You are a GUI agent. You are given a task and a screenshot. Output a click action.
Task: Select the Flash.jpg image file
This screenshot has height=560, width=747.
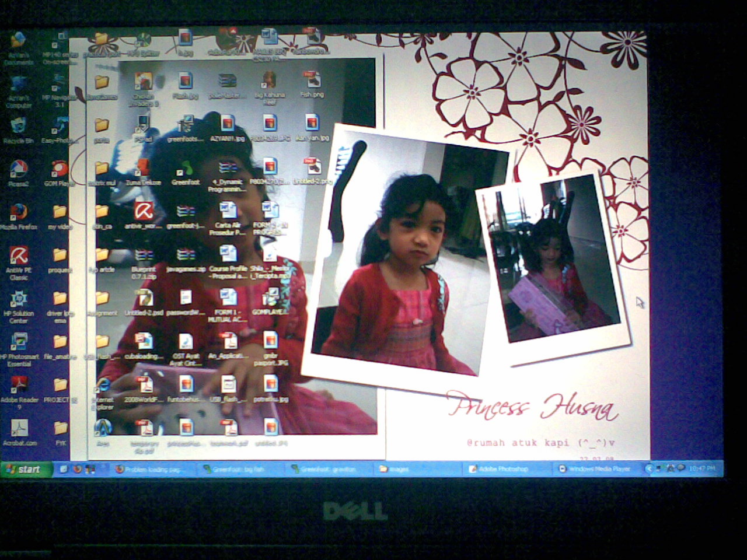pyautogui.click(x=186, y=86)
